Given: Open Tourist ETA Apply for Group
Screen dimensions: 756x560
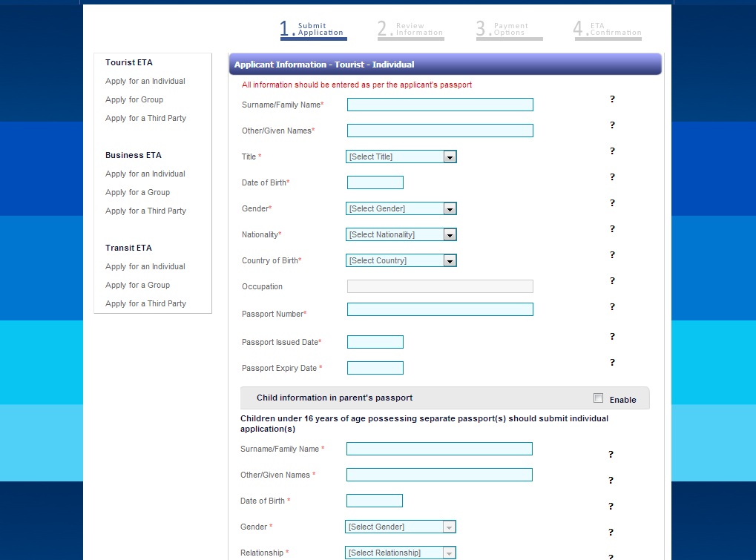Looking at the screenshot, I should click(134, 99).
